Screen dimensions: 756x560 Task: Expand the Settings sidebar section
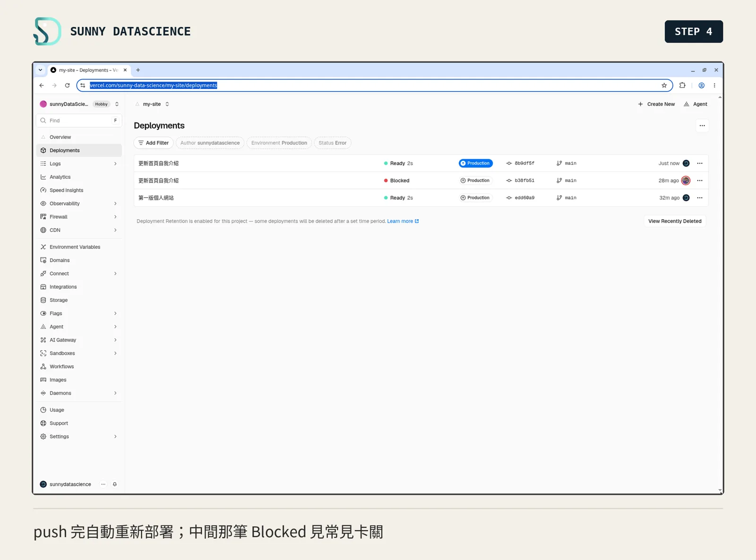115,437
